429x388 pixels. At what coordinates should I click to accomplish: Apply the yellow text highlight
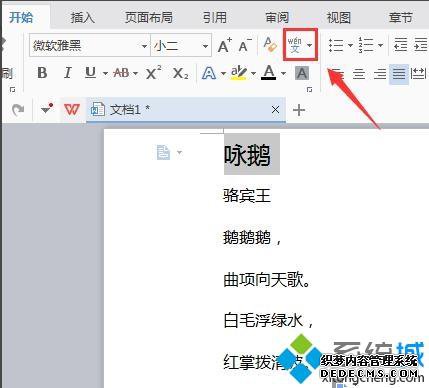(x=239, y=73)
